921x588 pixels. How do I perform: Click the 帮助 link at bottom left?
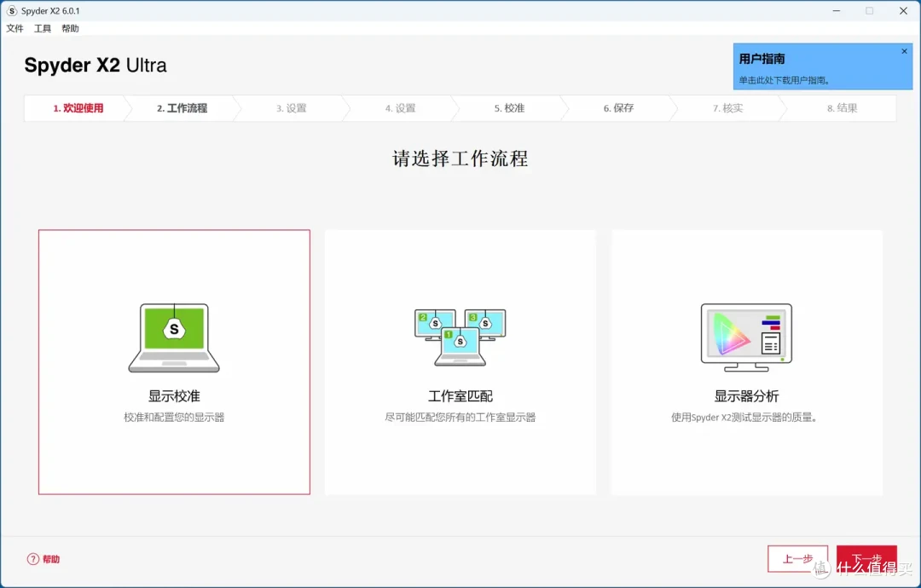[x=51, y=559]
